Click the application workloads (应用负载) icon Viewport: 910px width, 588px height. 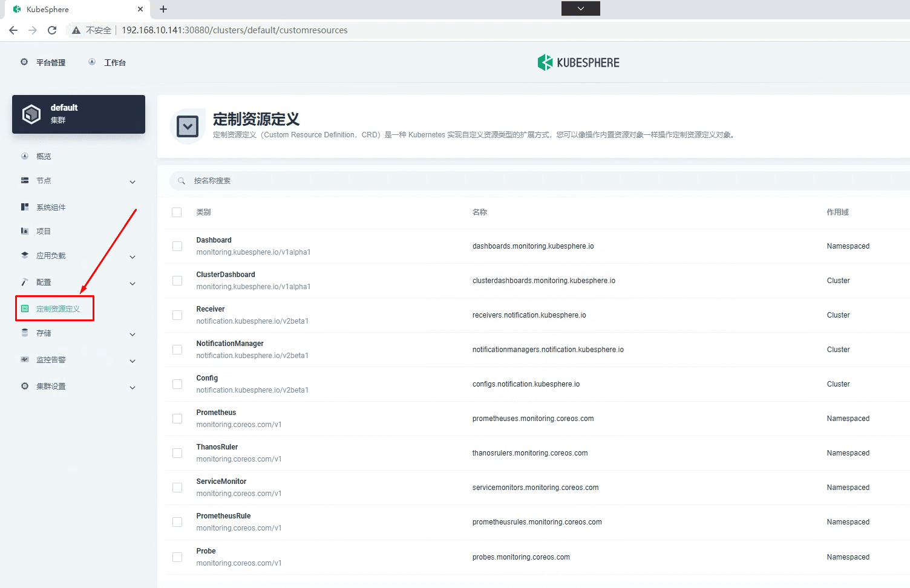pos(25,255)
